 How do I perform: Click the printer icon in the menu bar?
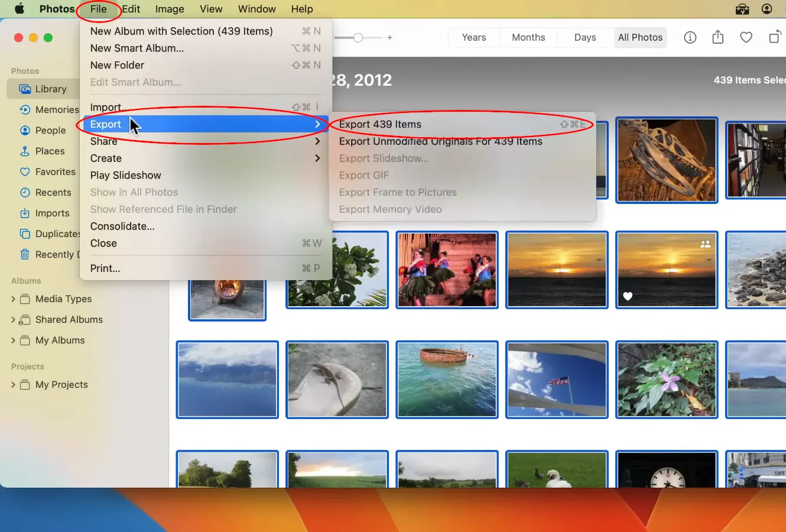(742, 9)
